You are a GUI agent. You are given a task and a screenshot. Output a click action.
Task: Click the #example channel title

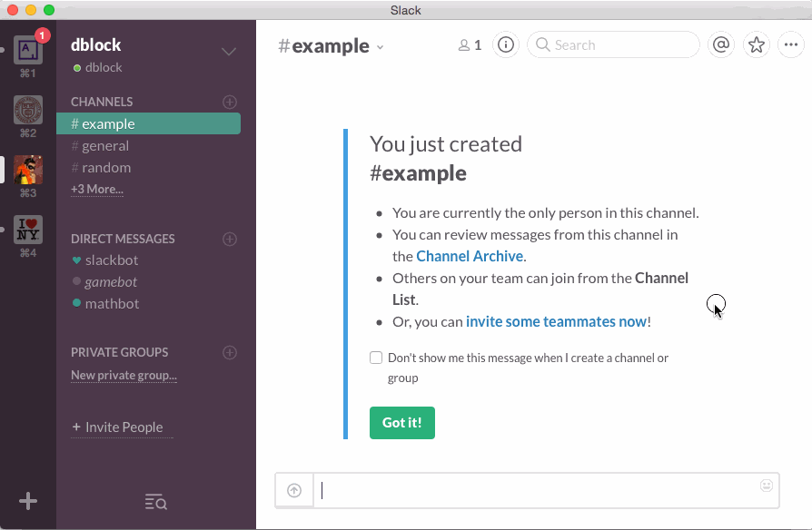pos(323,46)
